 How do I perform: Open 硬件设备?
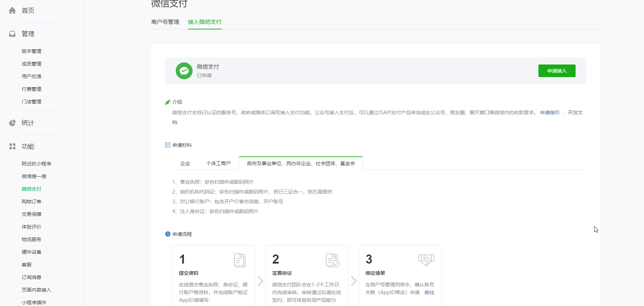pos(32,252)
